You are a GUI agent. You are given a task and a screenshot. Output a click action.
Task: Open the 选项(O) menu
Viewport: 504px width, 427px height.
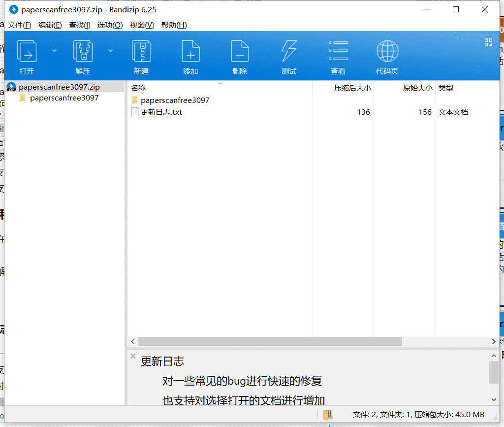[110, 25]
